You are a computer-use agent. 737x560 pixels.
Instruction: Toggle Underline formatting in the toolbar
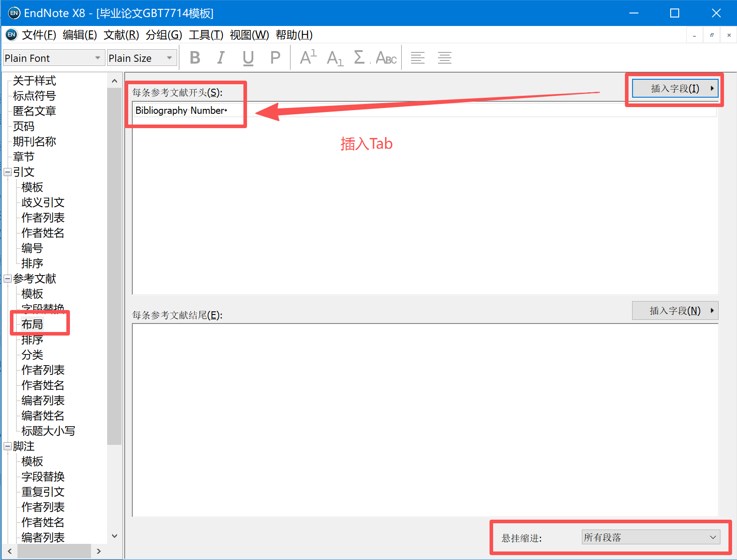[248, 58]
